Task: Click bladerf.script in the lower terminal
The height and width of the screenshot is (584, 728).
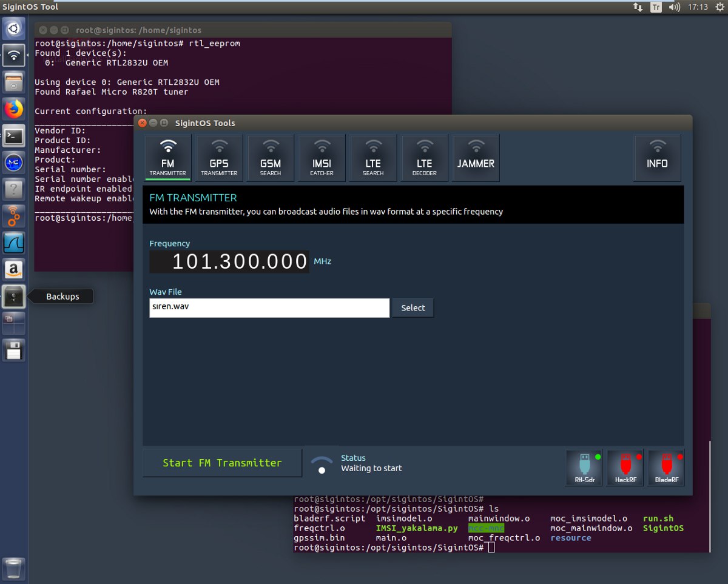Action: pyautogui.click(x=329, y=519)
